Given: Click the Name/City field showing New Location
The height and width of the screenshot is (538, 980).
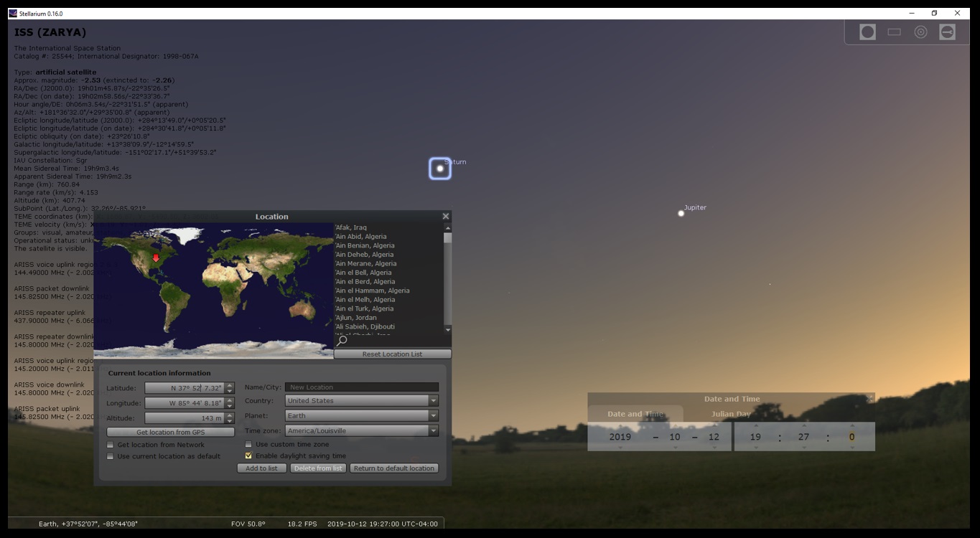Looking at the screenshot, I should tap(362, 387).
